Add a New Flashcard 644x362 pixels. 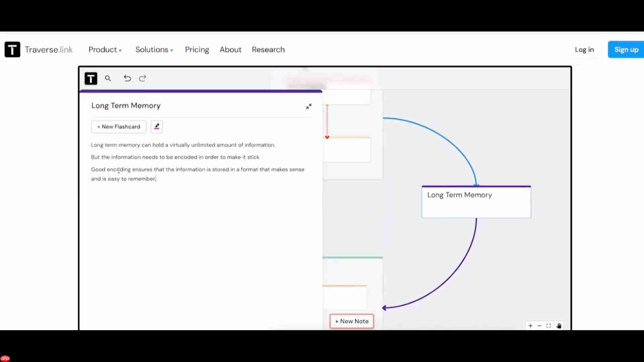click(x=119, y=127)
